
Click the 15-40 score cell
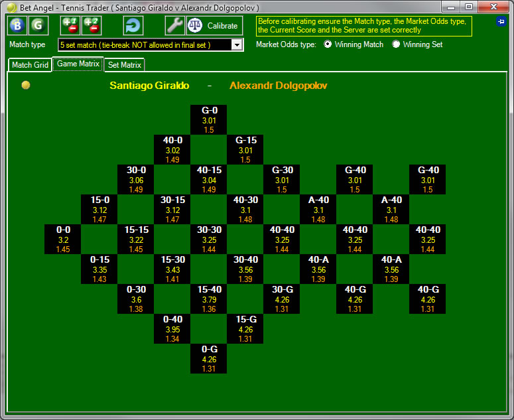click(x=208, y=299)
